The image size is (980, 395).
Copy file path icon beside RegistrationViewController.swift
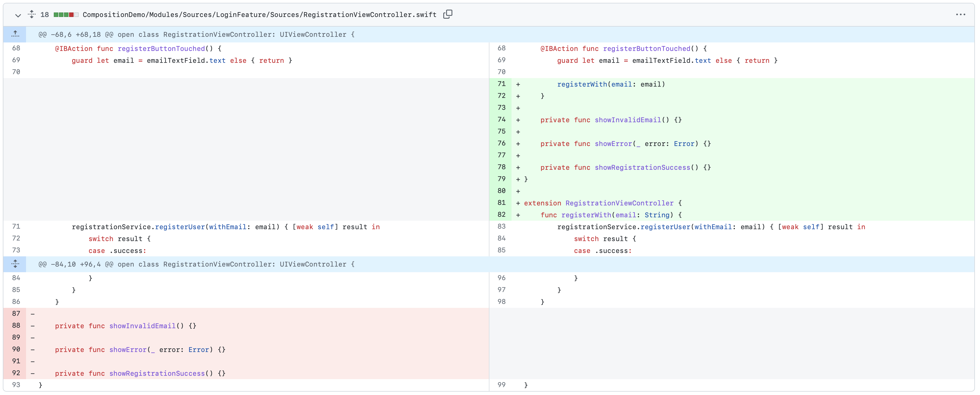tap(448, 14)
